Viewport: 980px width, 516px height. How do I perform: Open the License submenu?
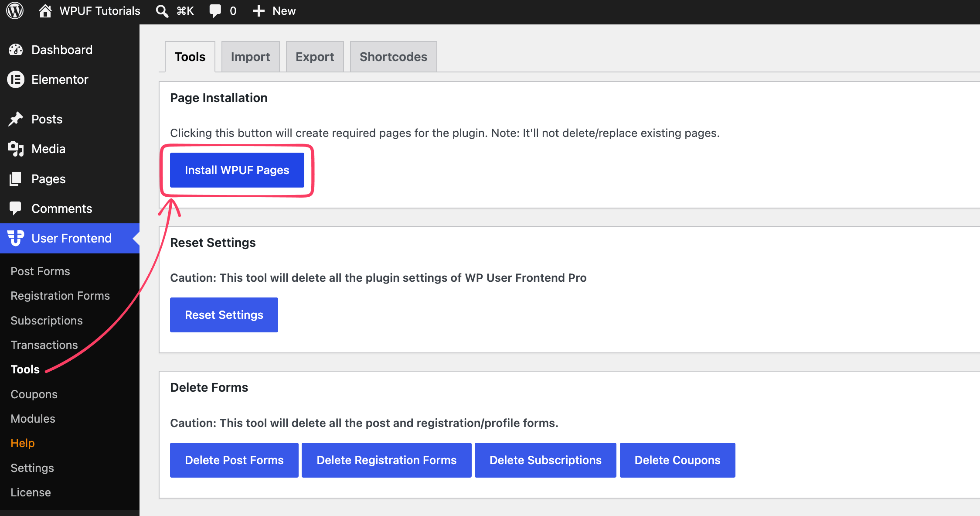(x=31, y=492)
